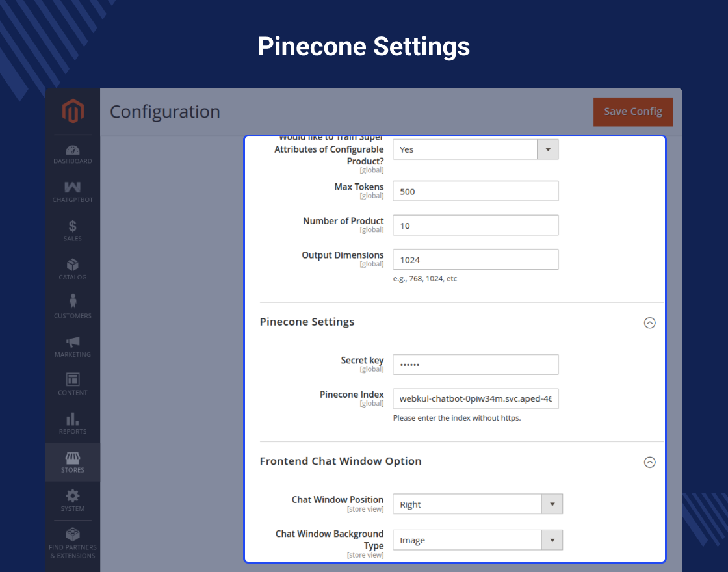This screenshot has height=572, width=728.
Task: Click the Max Tokens label
Action: click(359, 187)
